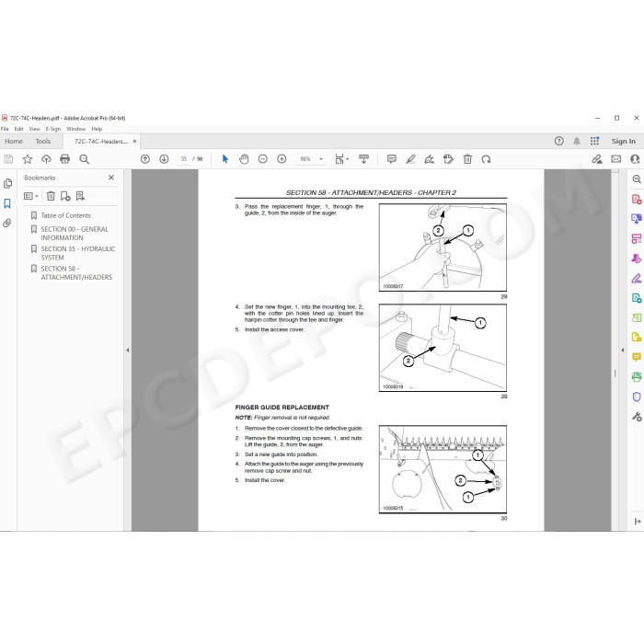644x644 pixels.
Task: Click the upload to cloud icon
Action: pyautogui.click(x=46, y=159)
